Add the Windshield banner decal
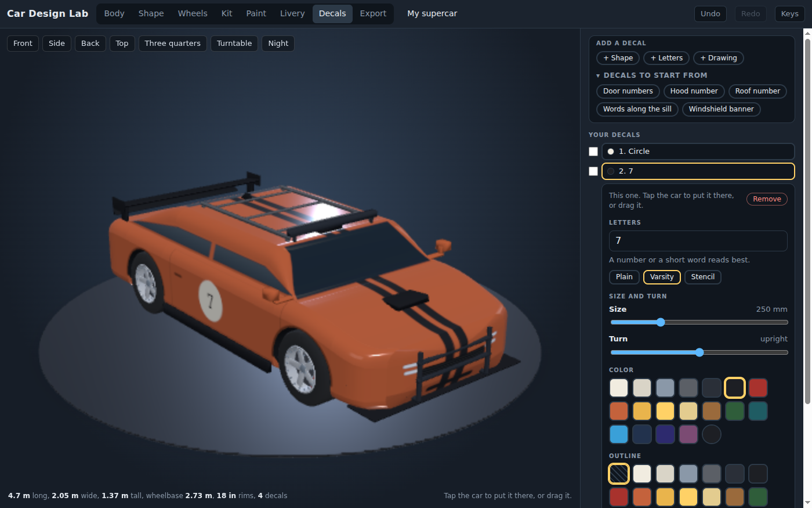The height and width of the screenshot is (508, 812). (x=722, y=109)
